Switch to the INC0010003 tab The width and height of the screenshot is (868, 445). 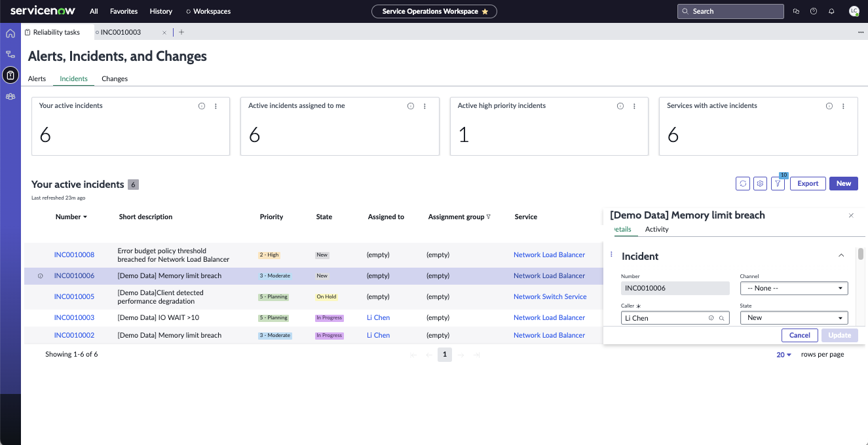coord(121,32)
